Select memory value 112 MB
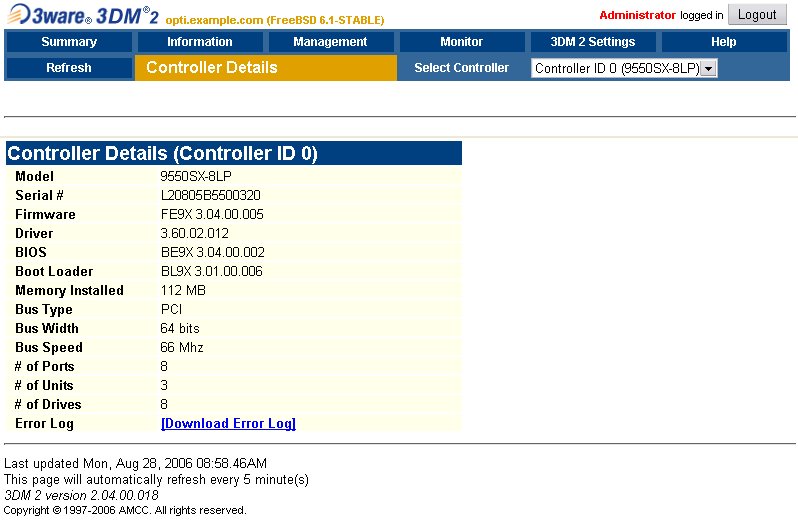Viewport: 798px width, 520px height. tap(183, 291)
